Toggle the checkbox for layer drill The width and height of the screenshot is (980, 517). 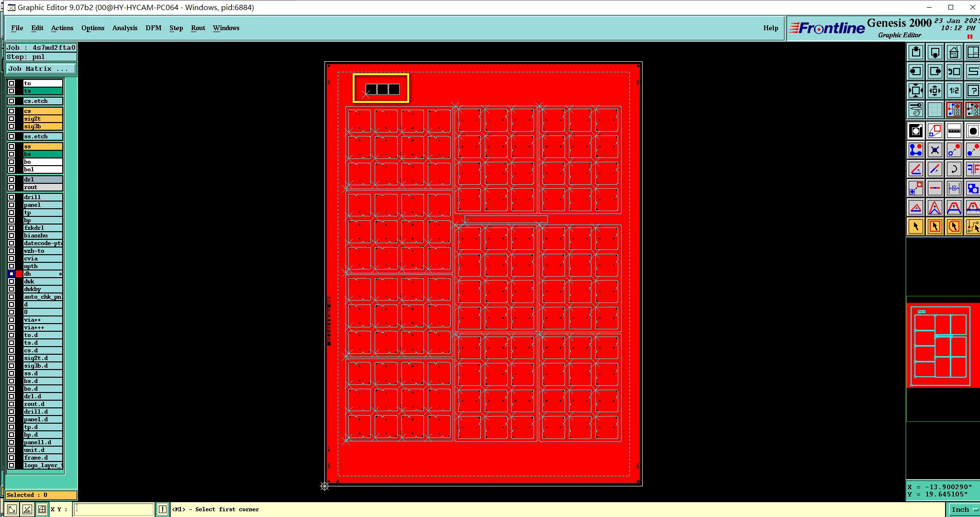[11, 197]
